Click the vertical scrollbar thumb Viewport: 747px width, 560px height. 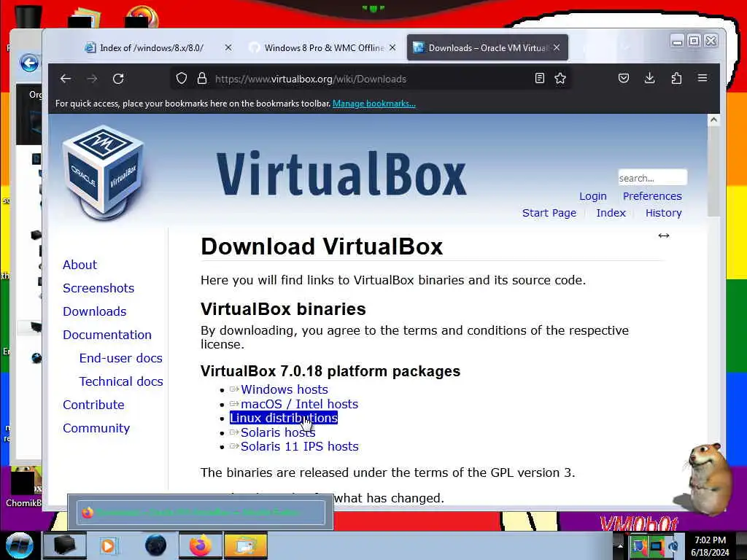click(713, 171)
